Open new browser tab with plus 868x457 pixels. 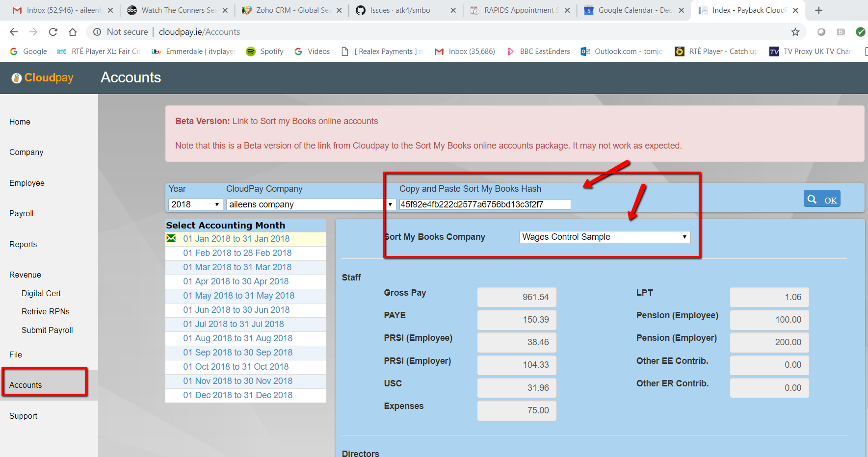tap(818, 10)
